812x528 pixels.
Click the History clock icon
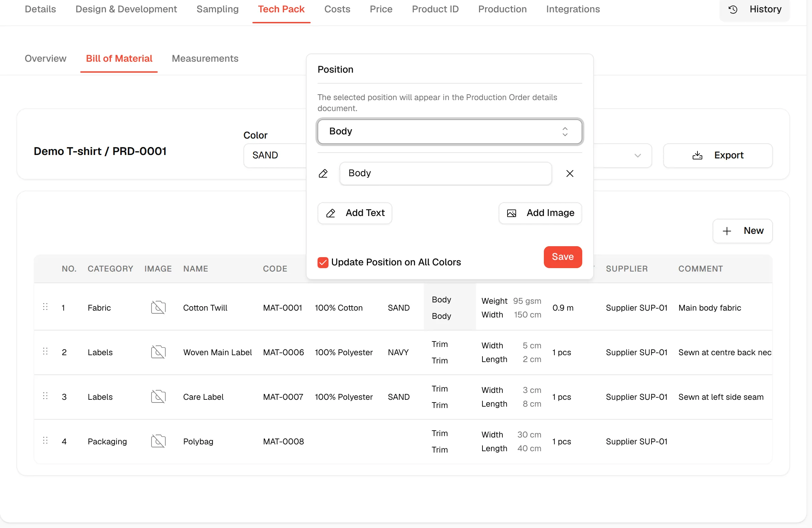(733, 10)
